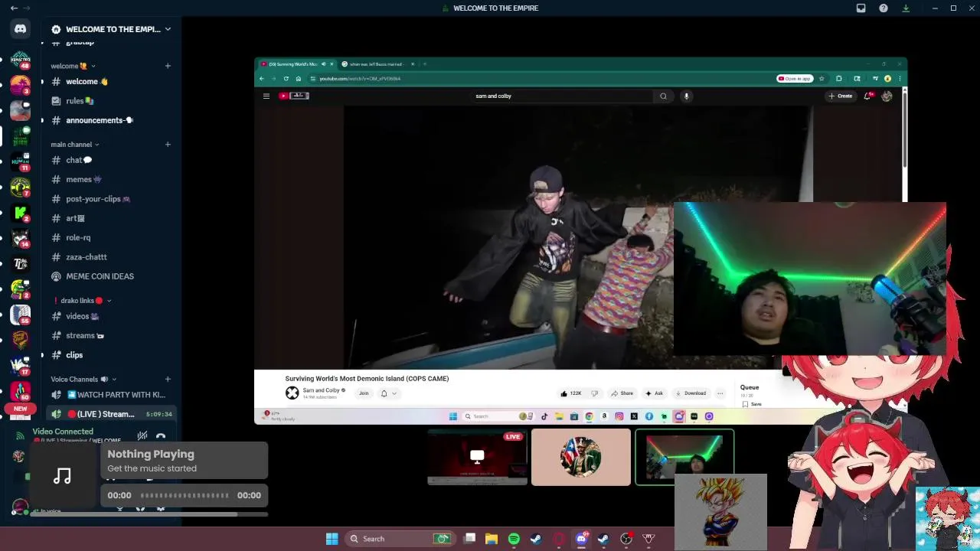Open Discord direct messages home icon
The image size is (980, 551).
21,29
